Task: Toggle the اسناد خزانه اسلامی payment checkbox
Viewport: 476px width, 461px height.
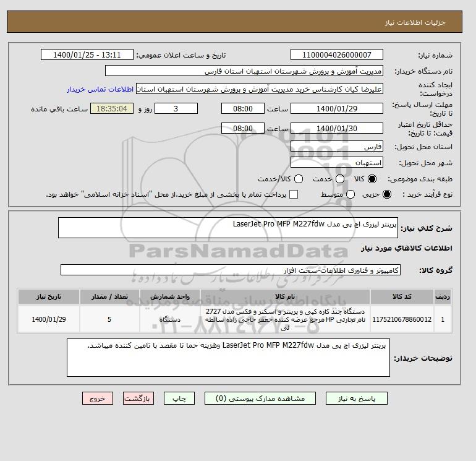Action: pos(294,194)
